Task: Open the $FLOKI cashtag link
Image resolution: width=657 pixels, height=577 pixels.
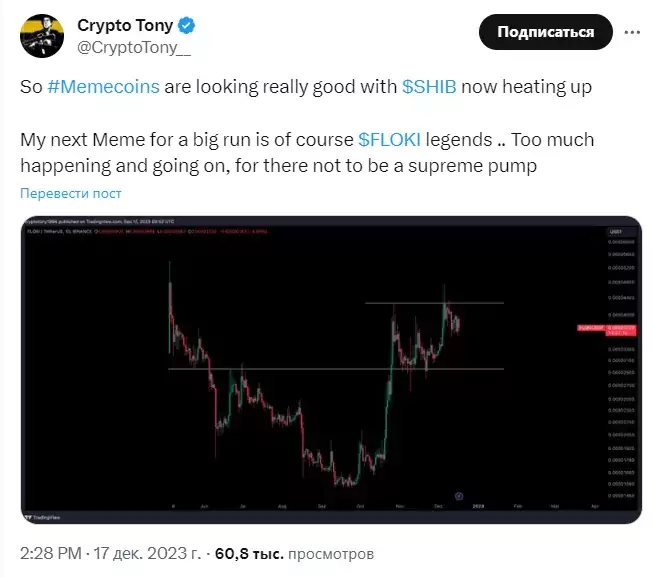Action: tap(389, 140)
